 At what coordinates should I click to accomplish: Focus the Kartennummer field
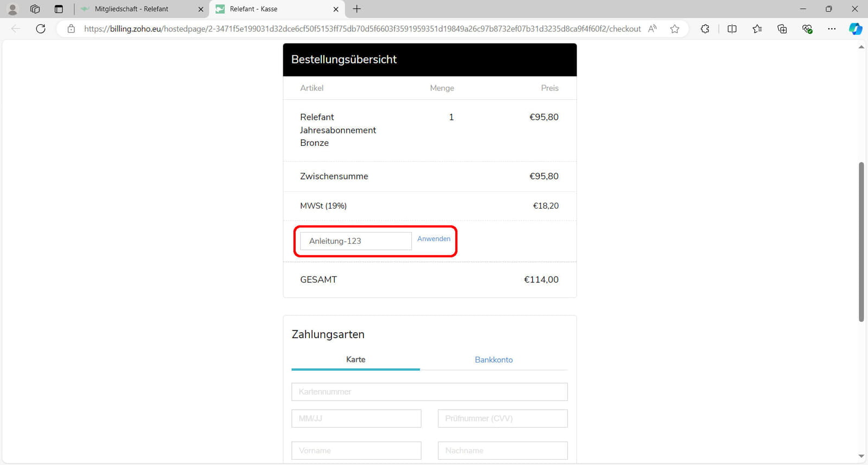(429, 392)
